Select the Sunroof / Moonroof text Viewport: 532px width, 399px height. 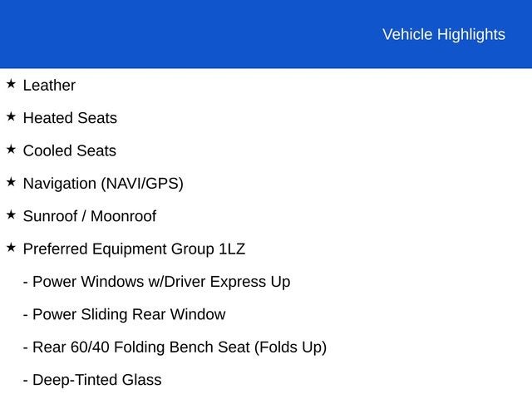coord(90,216)
